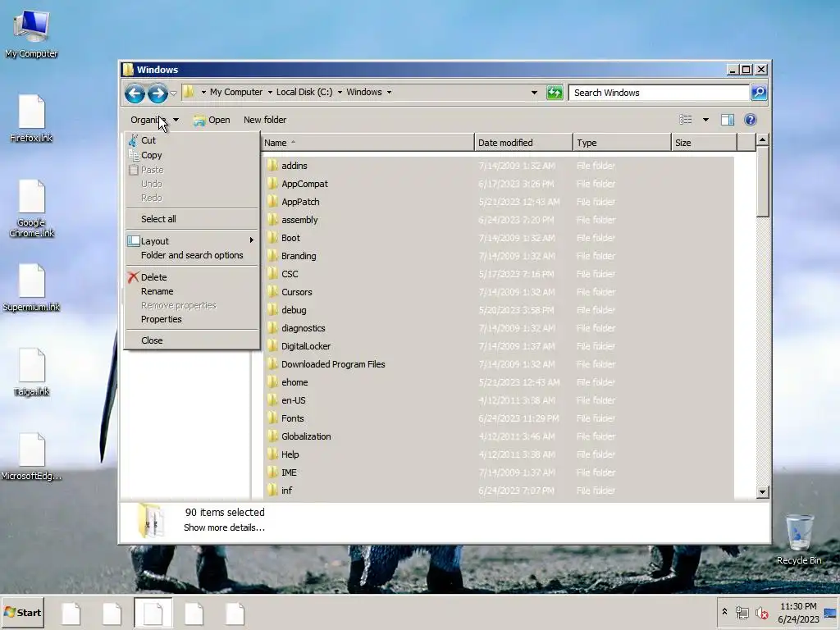Click the Fonts folder name

click(x=293, y=418)
